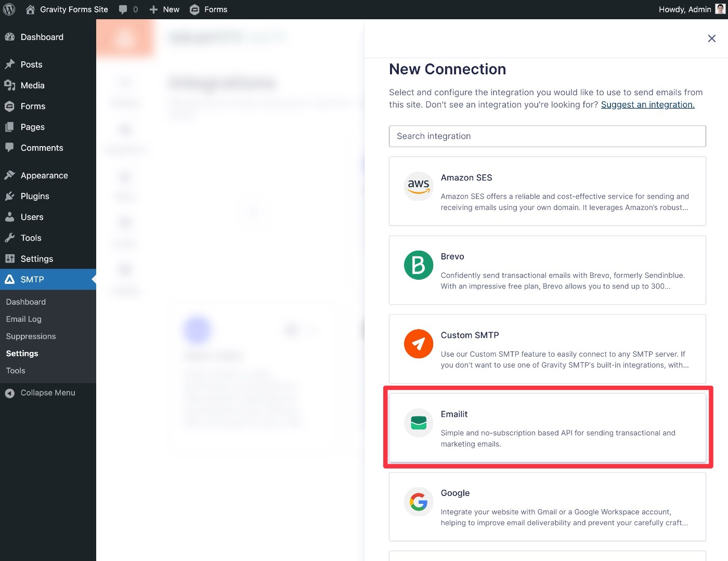
Task: Close the New Connection panel
Action: [711, 38]
